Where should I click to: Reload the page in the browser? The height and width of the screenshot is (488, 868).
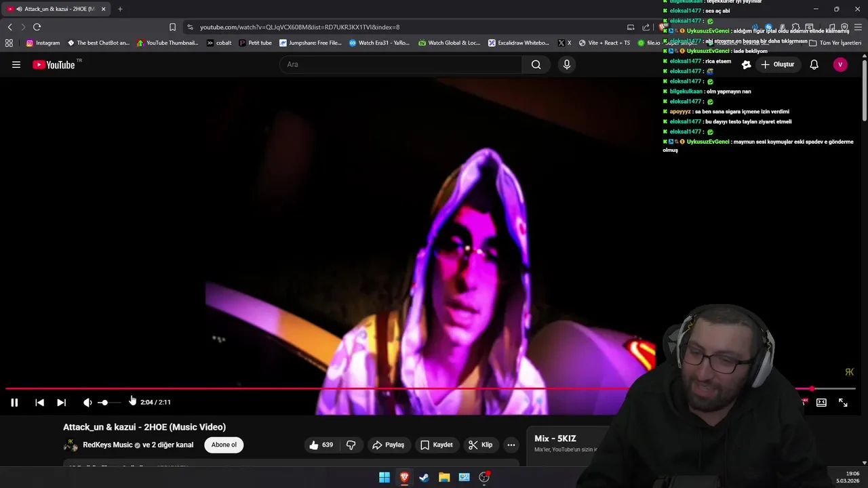pyautogui.click(x=37, y=27)
